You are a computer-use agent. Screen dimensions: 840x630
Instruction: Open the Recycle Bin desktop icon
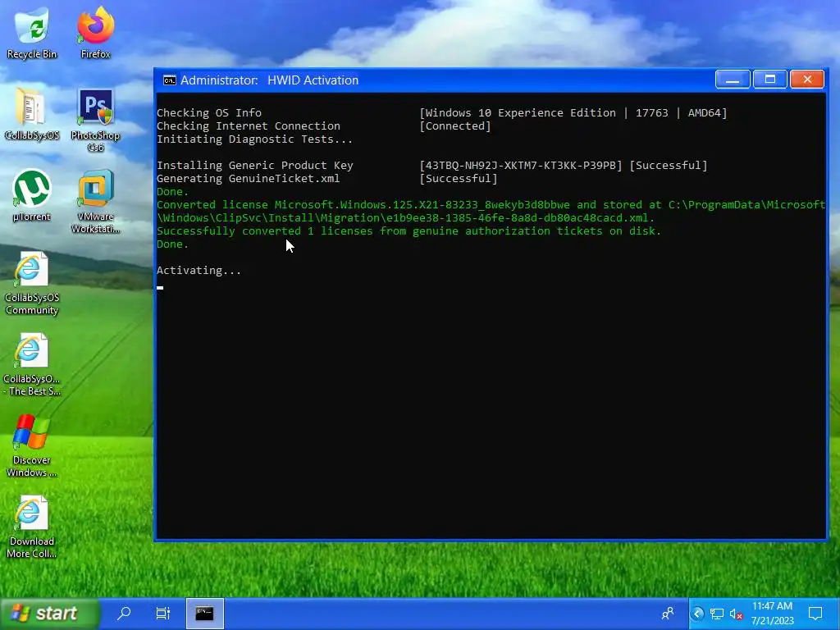tap(32, 33)
